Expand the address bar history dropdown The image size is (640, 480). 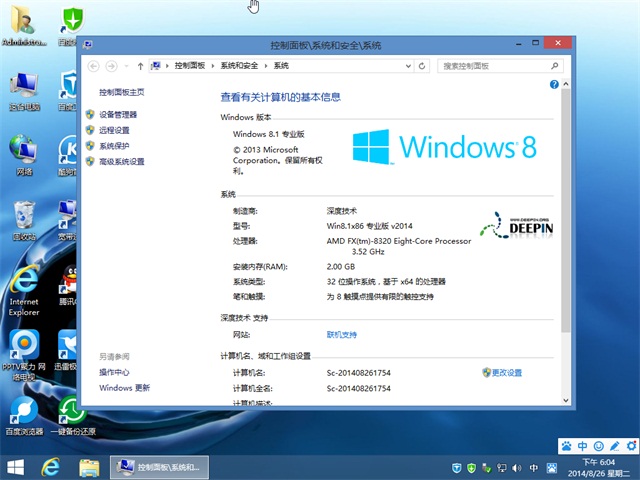[x=410, y=65]
